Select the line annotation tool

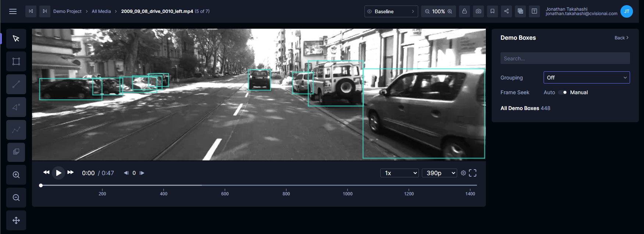click(16, 84)
